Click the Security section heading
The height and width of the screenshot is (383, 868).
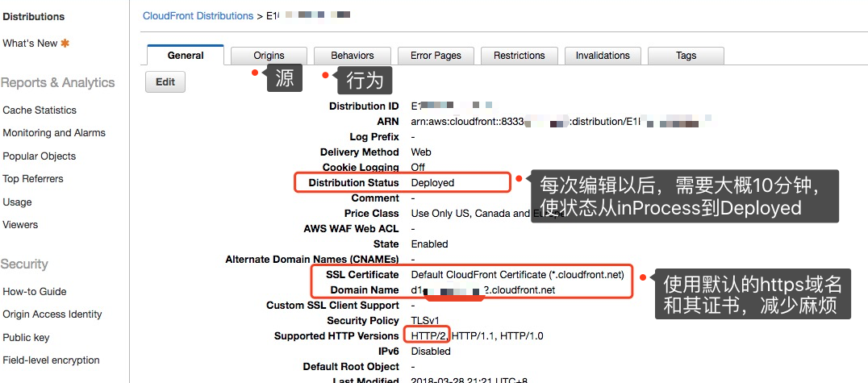[24, 264]
